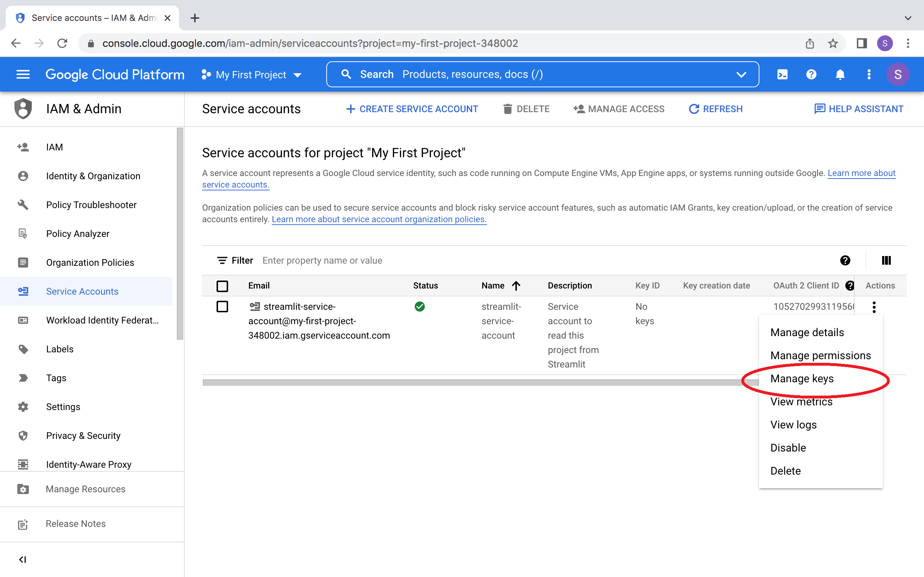924x577 pixels.
Task: Click the filter help icon
Action: pyautogui.click(x=845, y=260)
